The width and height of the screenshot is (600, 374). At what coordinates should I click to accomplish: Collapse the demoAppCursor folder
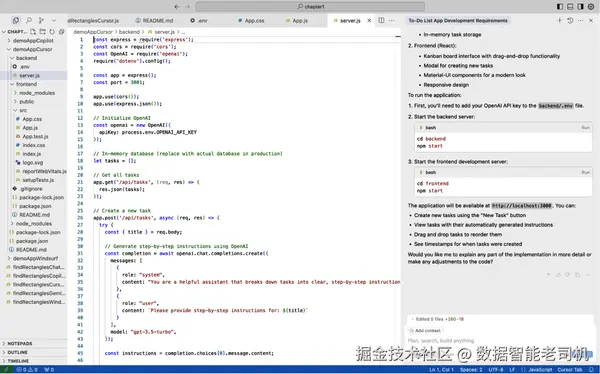tap(33, 49)
